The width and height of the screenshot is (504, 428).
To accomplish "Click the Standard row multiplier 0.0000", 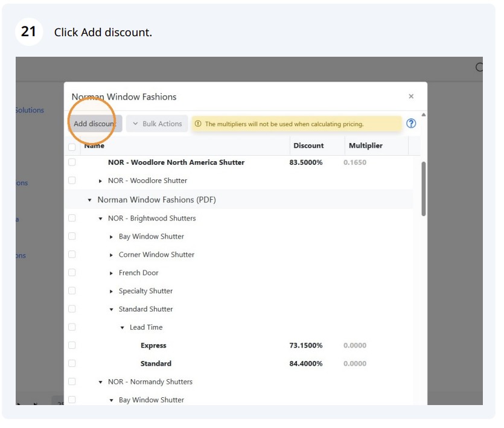I will tap(355, 364).
